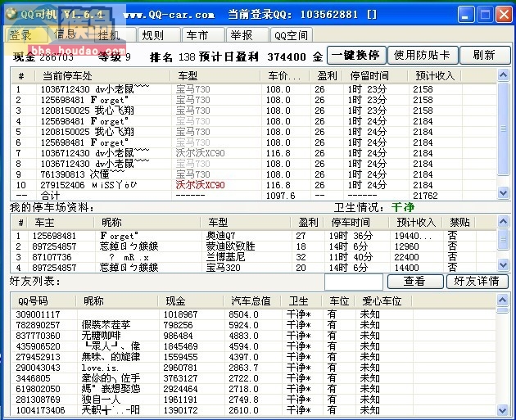Select the 登录 tab

[x=25, y=35]
